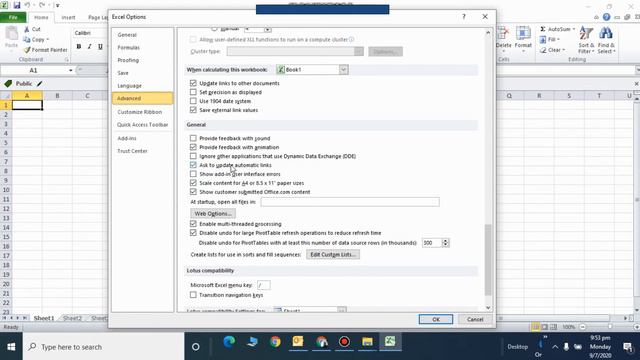This screenshot has width=640, height=360.
Task: Click the Paste clipboard icon
Action: [11, 33]
